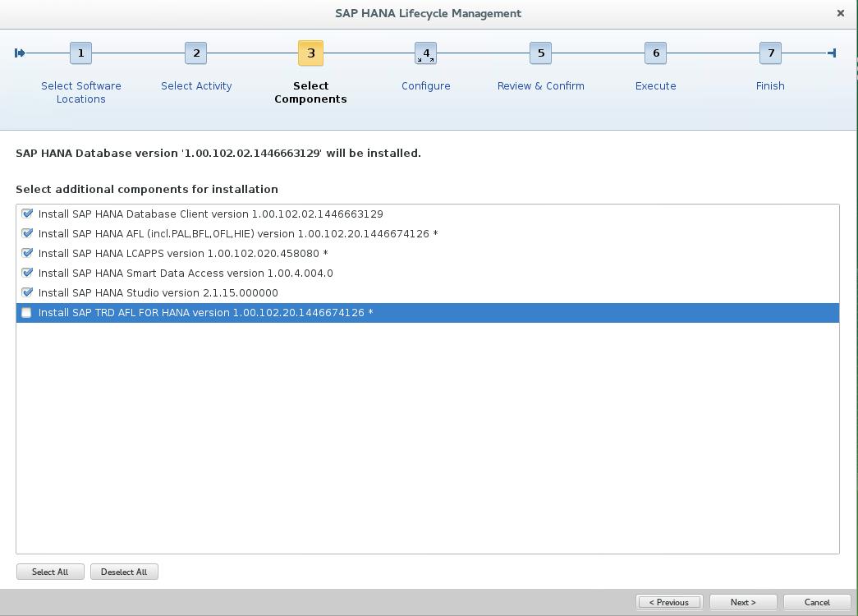Click step 4 Configure icon
Viewport: 858px width, 616px height.
click(425, 53)
